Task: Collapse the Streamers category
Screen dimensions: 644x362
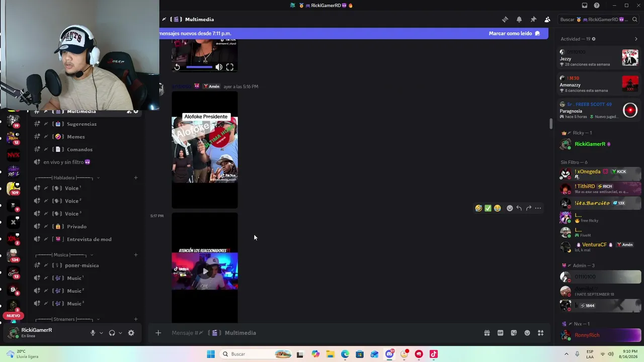Action: 67,319
